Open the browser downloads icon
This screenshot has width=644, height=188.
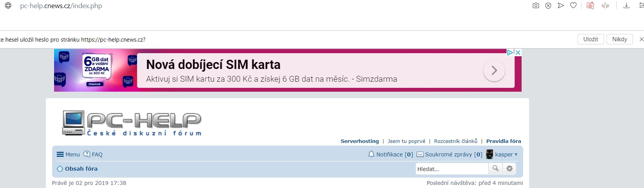tap(627, 5)
